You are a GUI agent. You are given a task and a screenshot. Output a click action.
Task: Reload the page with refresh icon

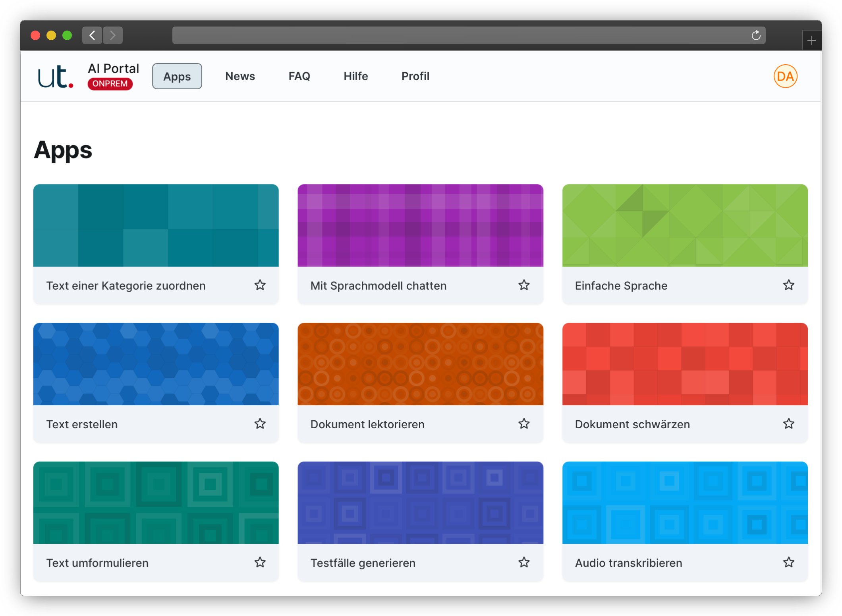point(756,35)
